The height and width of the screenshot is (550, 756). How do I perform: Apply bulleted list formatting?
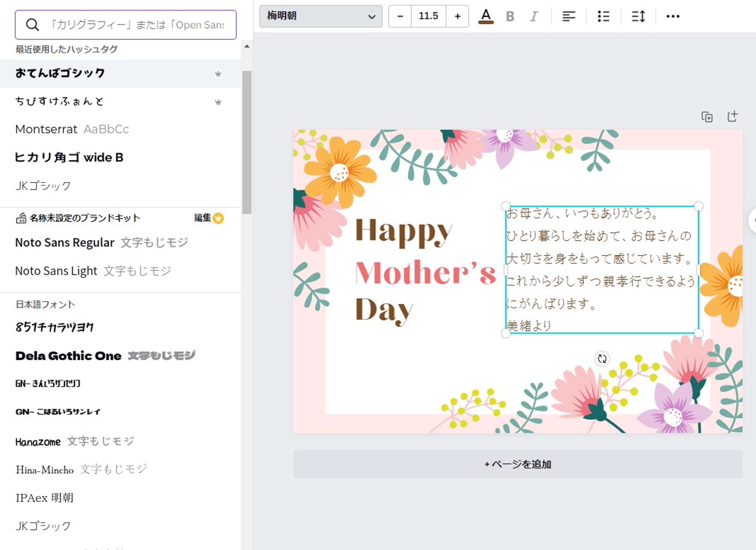point(603,16)
